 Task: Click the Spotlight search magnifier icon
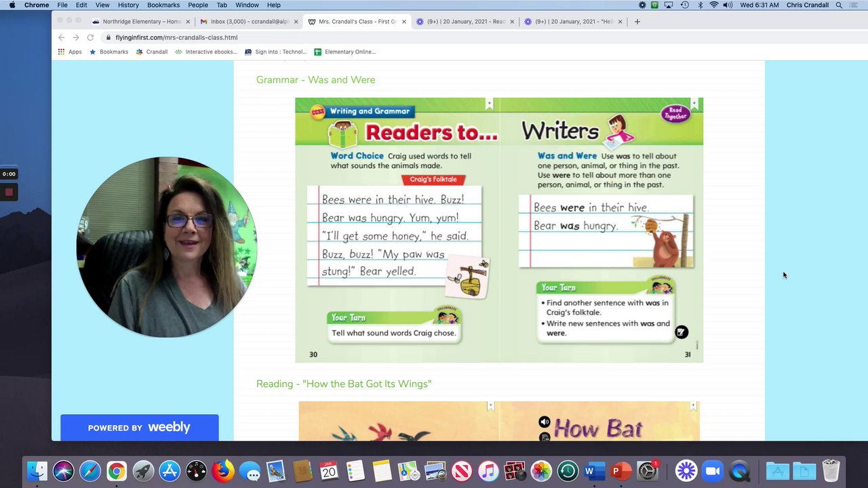(839, 5)
